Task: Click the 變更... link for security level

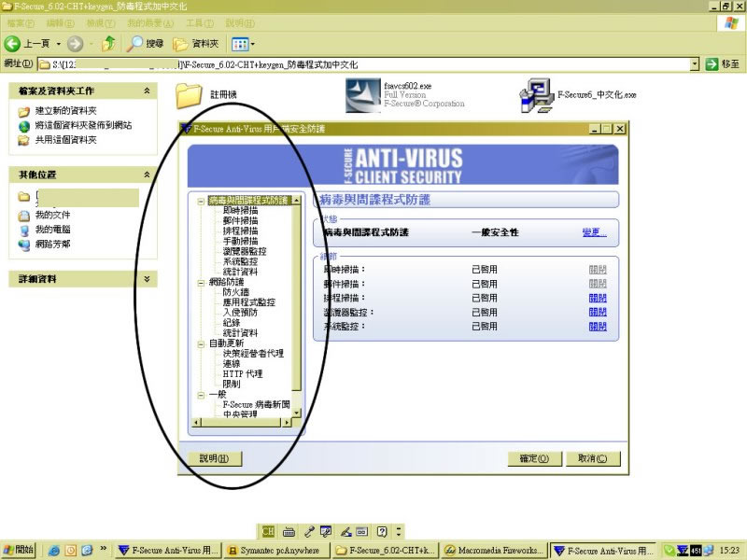Action: 594,232
